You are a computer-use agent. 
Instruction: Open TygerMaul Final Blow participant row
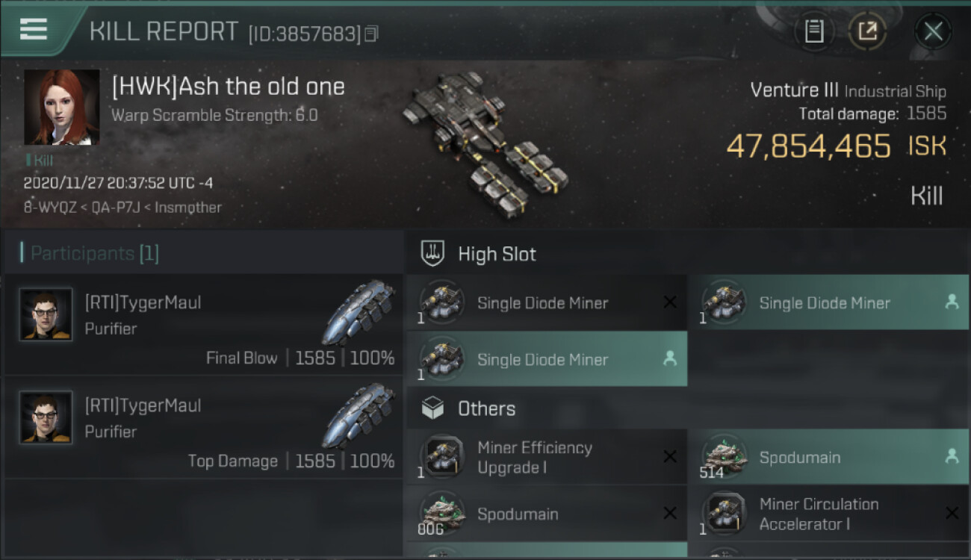[x=203, y=325]
